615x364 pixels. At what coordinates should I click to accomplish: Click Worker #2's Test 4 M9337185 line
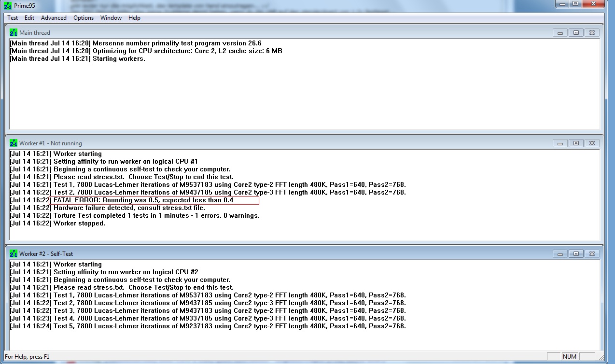[x=208, y=319]
